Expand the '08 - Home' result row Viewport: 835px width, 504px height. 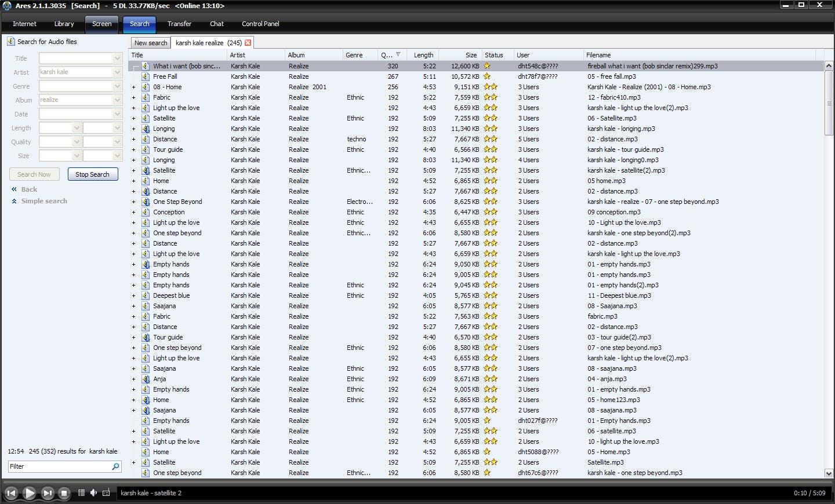coord(133,87)
